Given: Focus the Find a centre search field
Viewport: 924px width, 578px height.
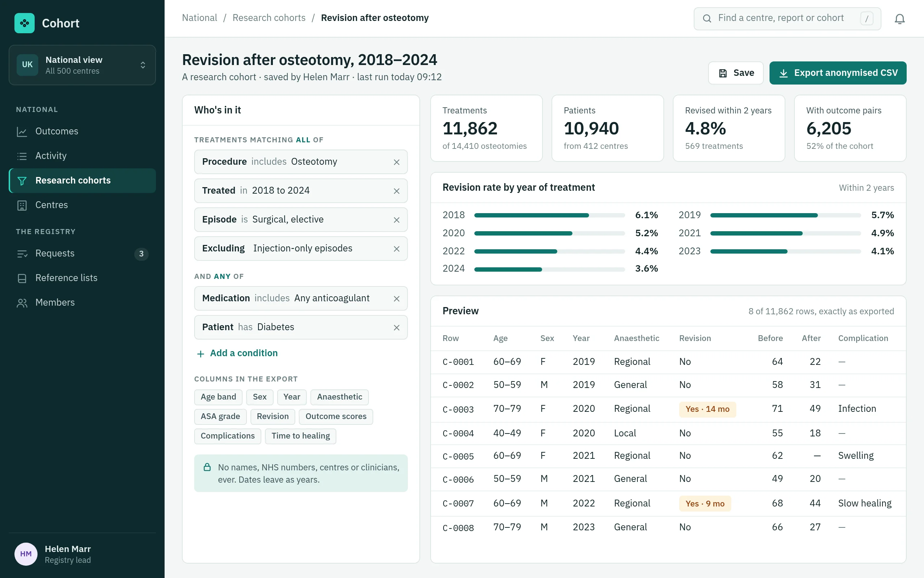Looking at the screenshot, I should pos(787,18).
